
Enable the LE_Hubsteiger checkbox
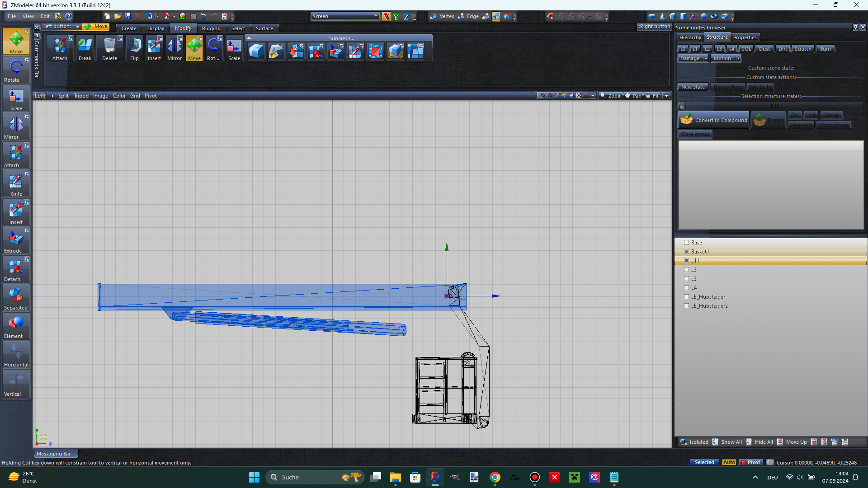pyautogui.click(x=686, y=297)
